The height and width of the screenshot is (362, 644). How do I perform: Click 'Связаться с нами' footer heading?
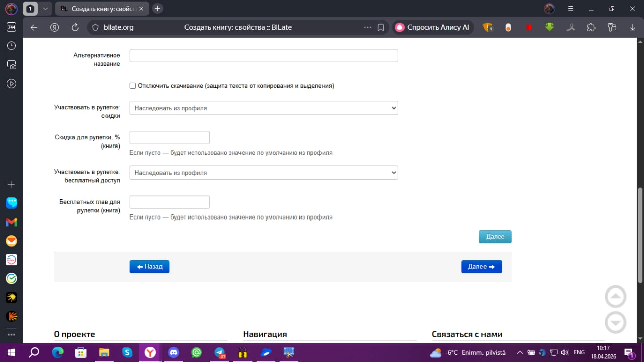[x=467, y=334]
